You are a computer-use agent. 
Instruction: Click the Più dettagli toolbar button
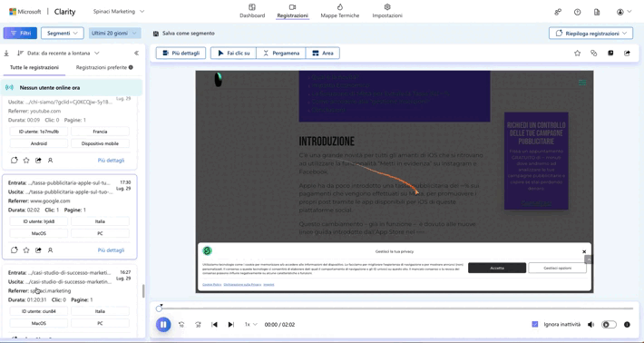click(x=181, y=53)
